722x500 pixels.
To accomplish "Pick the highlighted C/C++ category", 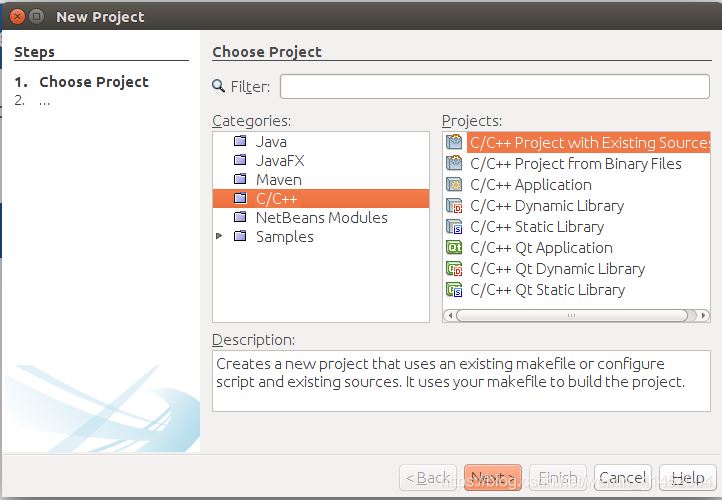I will [x=276, y=199].
